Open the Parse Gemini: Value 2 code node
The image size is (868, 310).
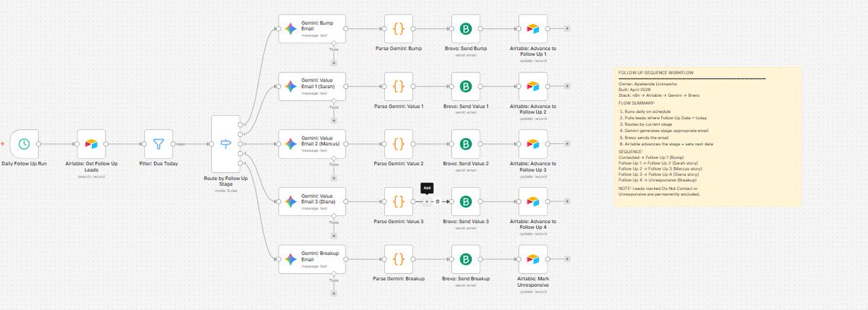(x=399, y=144)
